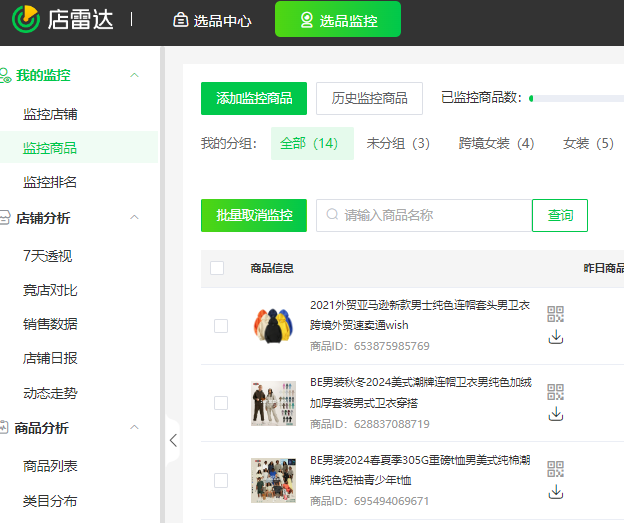Click the 已监控商品数 progress bar

point(576,98)
